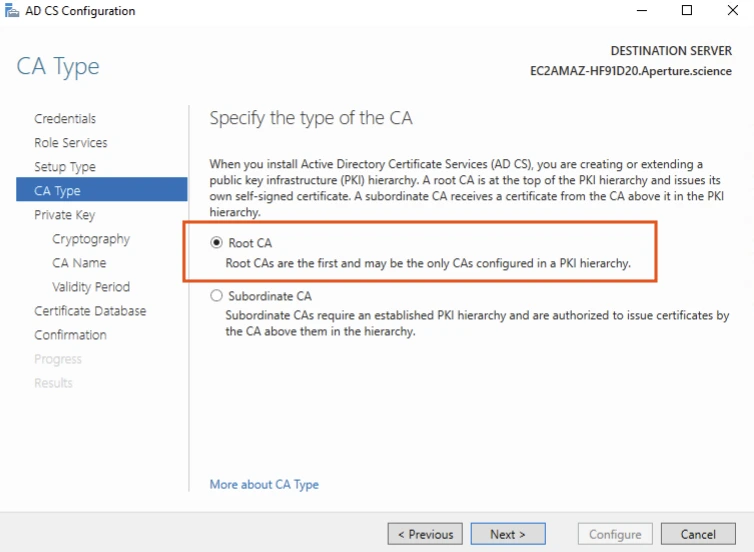Go to Validity Period sub-step

(x=91, y=287)
